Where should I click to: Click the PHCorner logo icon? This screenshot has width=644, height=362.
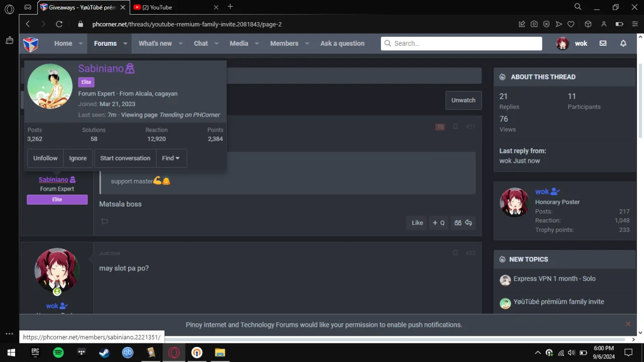click(31, 44)
